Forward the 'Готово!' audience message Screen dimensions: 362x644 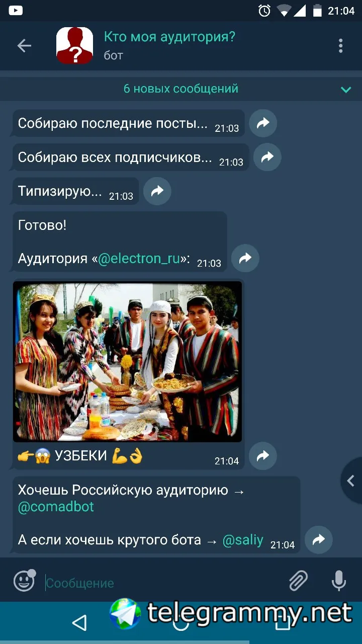[x=245, y=259]
